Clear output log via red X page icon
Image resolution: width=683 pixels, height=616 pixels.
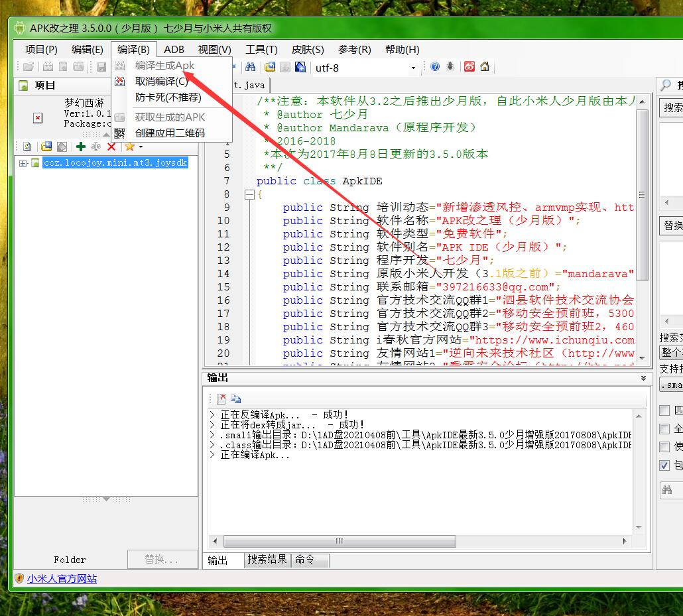(x=221, y=399)
